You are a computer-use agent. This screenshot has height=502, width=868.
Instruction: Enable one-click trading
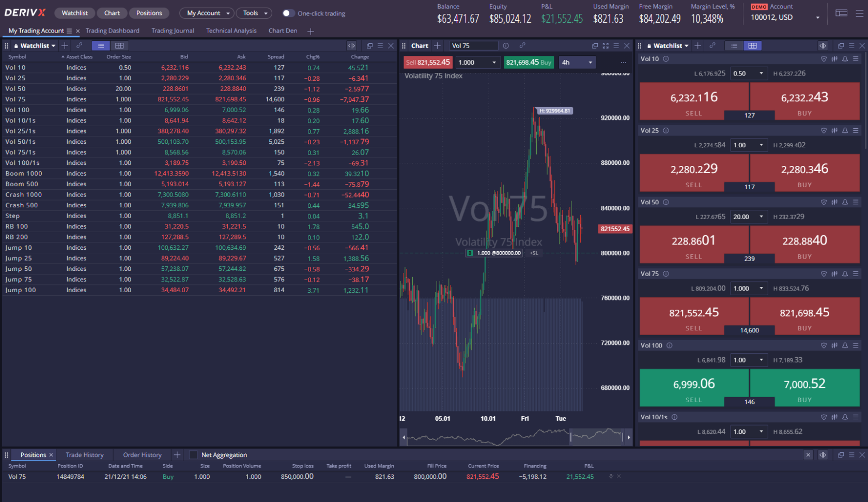tap(288, 13)
